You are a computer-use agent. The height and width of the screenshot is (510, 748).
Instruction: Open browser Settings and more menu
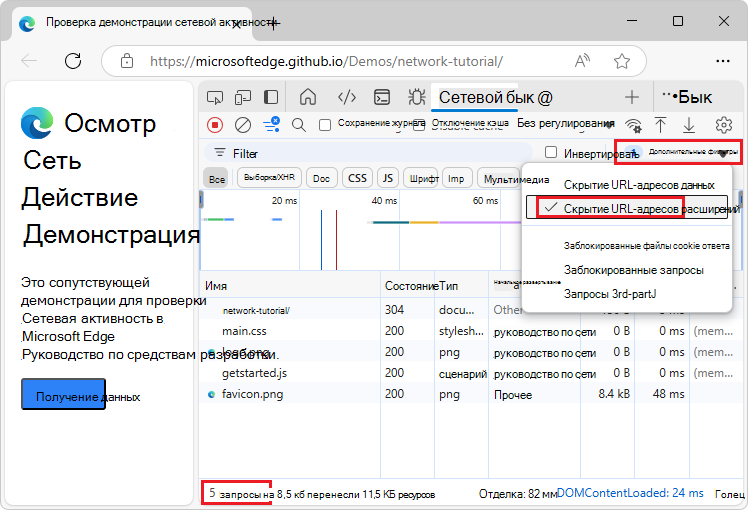pyautogui.click(x=723, y=61)
